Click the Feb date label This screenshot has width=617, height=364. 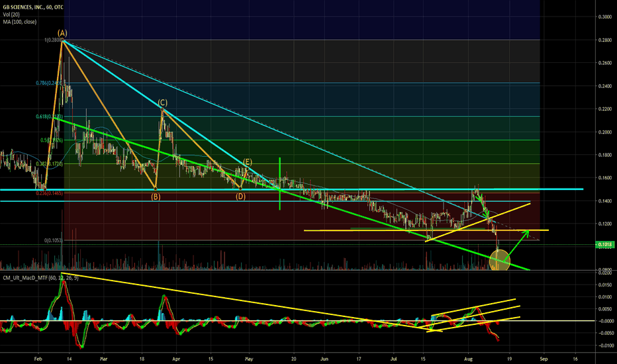[38, 359]
